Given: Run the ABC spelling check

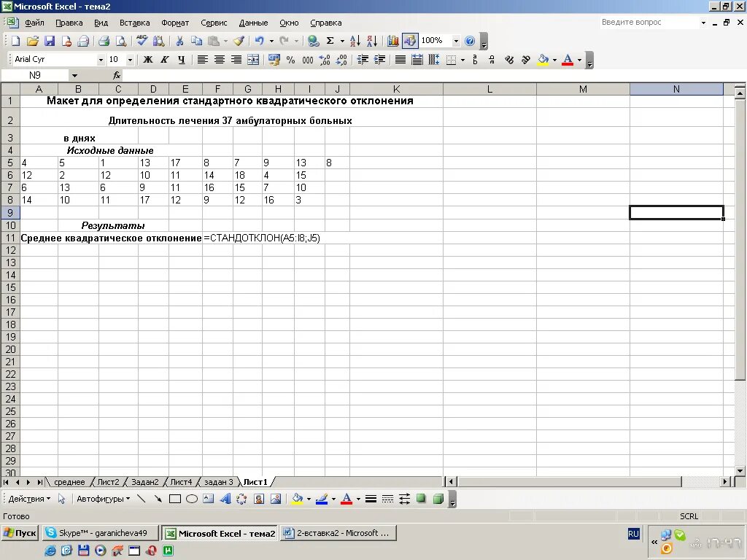Looking at the screenshot, I should [142, 41].
